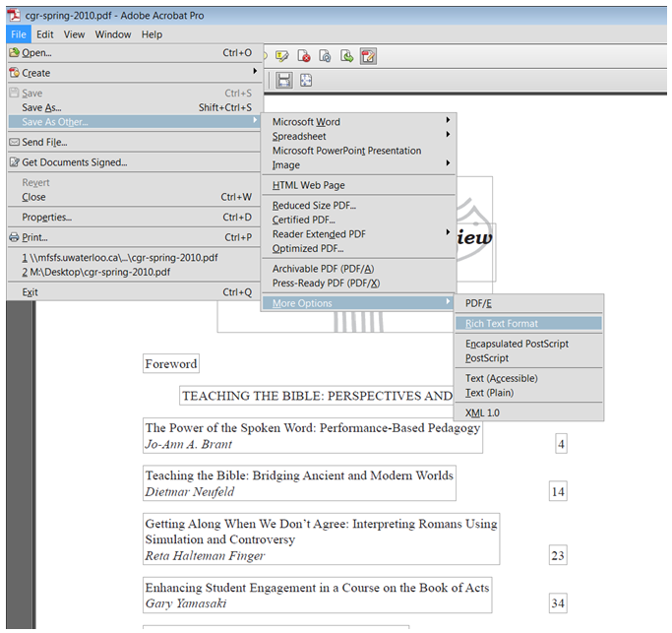
Task: Click the yellow highlight text toolbar icon
Action: click(282, 56)
